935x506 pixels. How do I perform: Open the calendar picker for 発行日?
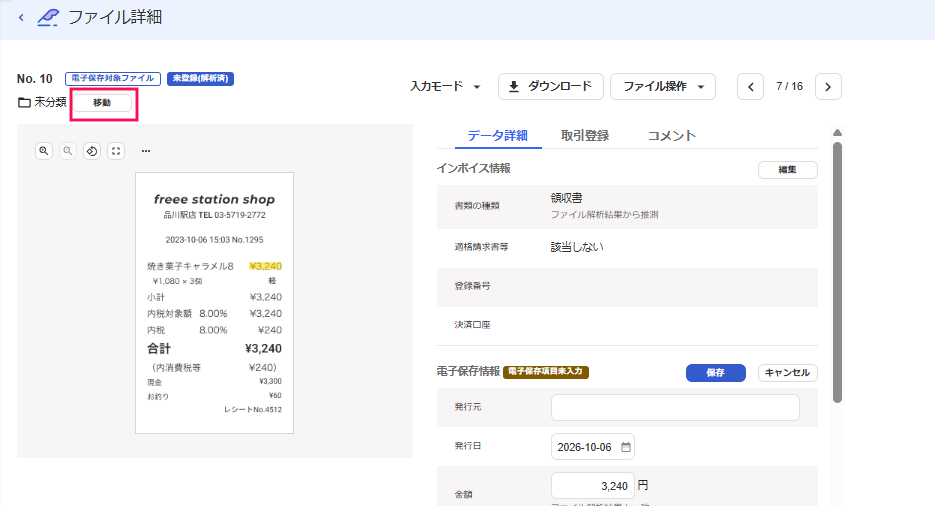626,447
